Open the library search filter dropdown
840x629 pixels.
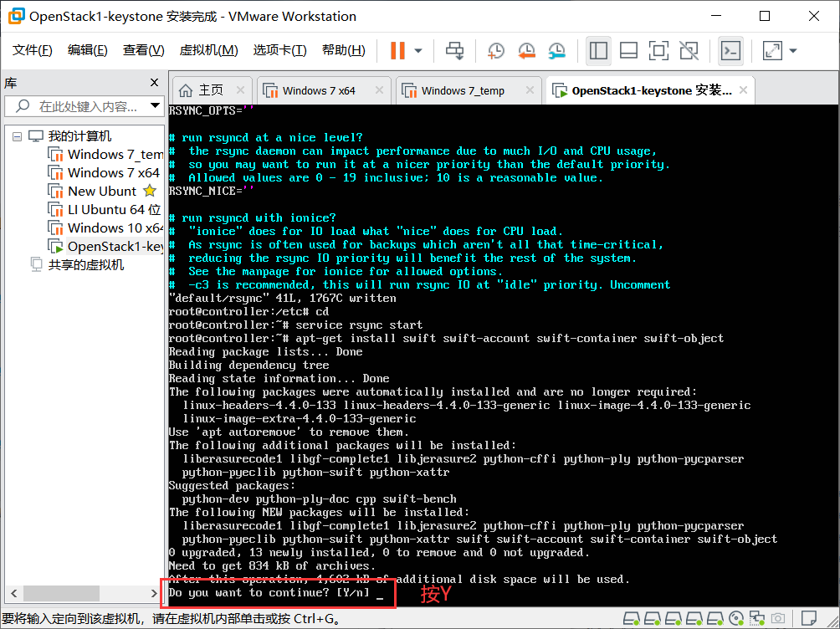(x=155, y=105)
